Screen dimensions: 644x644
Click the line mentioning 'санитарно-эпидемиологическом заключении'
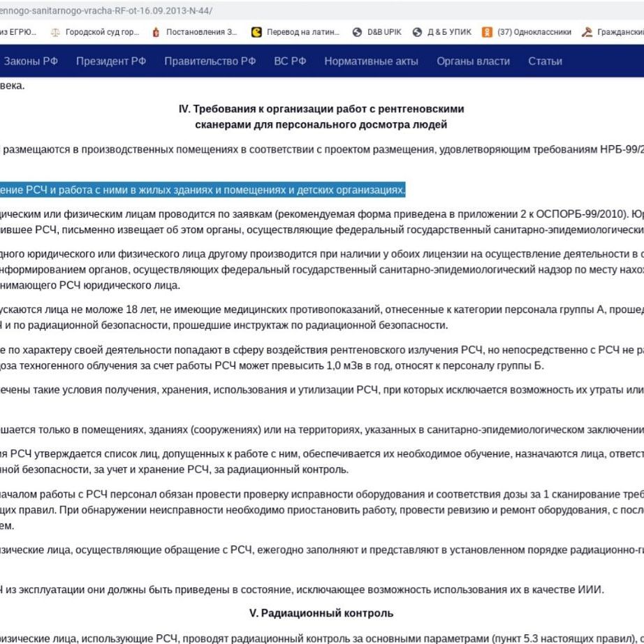[x=322, y=430]
